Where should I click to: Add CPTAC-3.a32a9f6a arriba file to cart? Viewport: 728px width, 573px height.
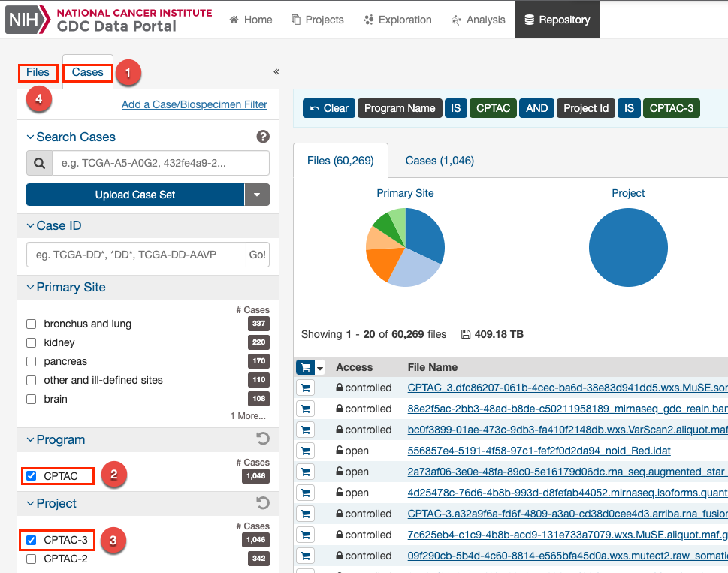coord(306,514)
